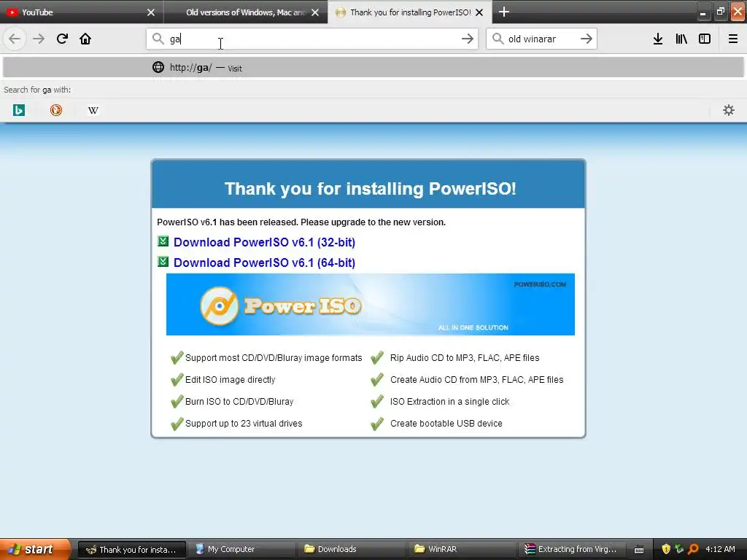This screenshot has width=747, height=560.
Task: Switch to Thank you for insta... taskbar window
Action: (x=131, y=549)
